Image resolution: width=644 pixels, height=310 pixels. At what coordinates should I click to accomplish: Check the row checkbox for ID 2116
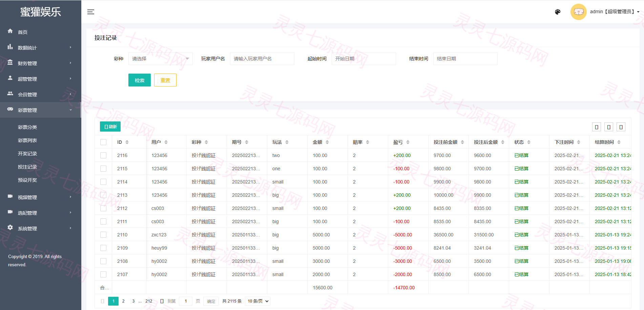pos(103,155)
